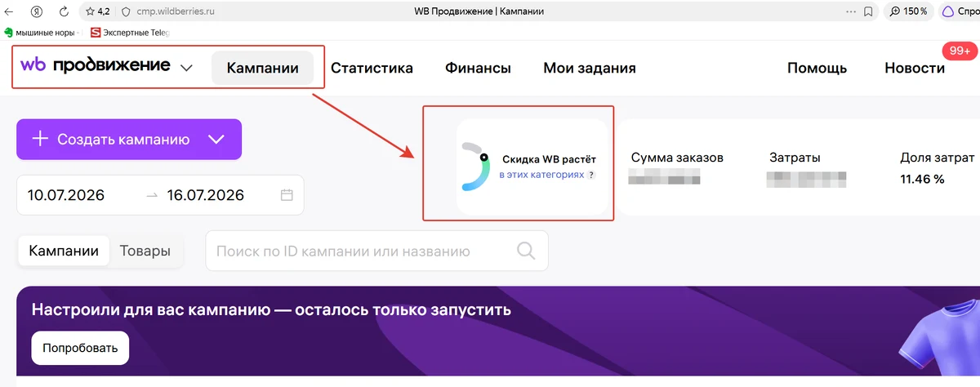
Task: Go back with the browser back arrow
Action: pos(9,11)
